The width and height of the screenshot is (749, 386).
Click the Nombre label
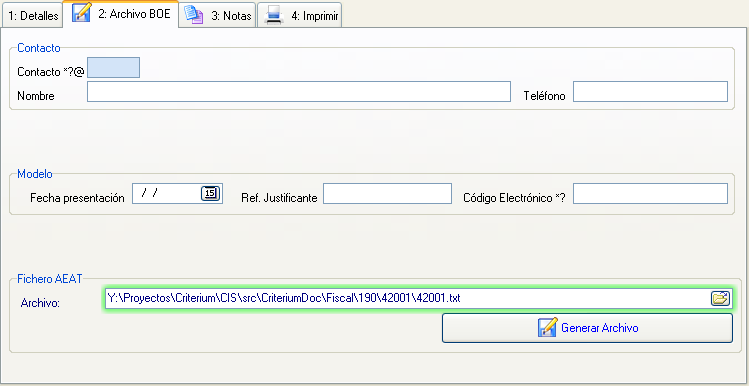pyautogui.click(x=36, y=96)
